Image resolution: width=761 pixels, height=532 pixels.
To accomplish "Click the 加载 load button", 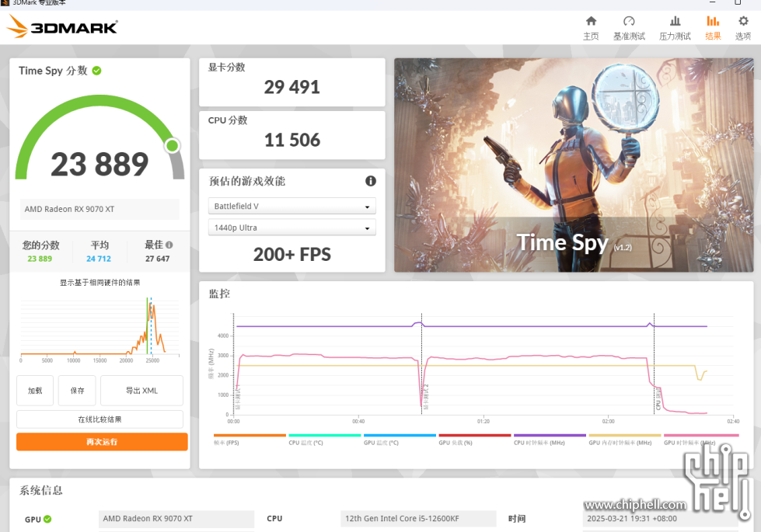I will [35, 391].
